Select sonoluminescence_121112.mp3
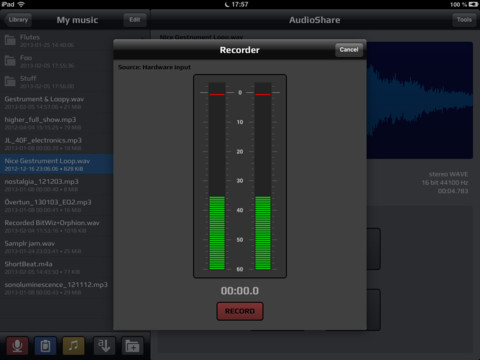The image size is (480, 360). click(x=57, y=288)
